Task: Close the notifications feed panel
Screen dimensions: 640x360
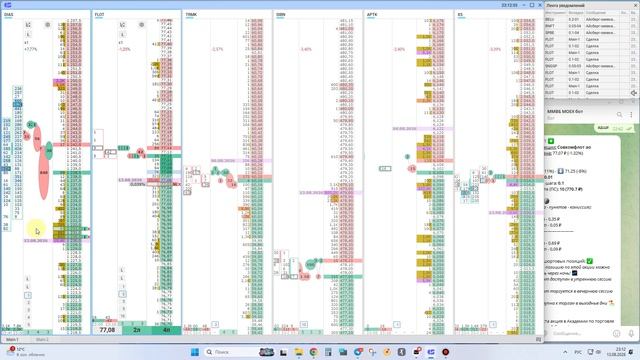Action: pos(636,5)
